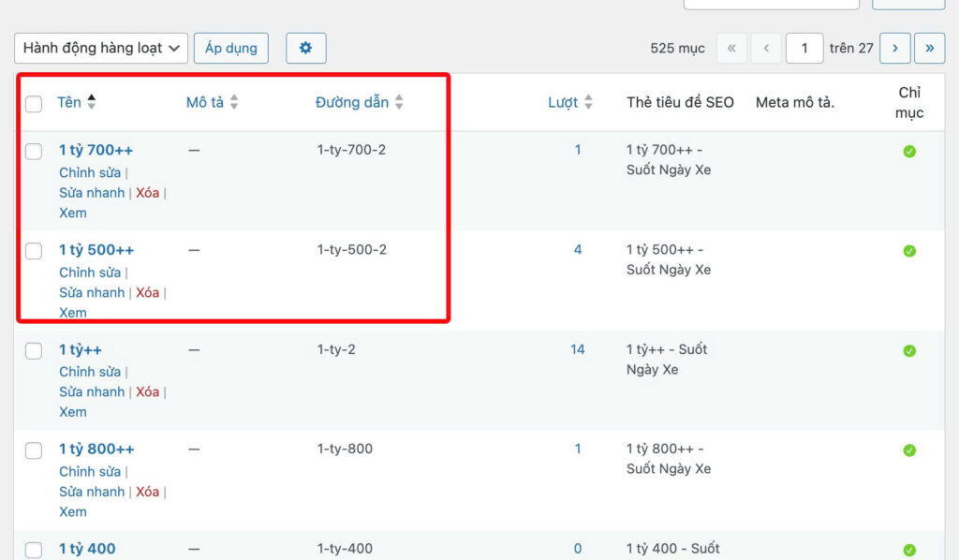Open the post count 4 for 1 tỷ 500++
The width and height of the screenshot is (959, 560).
tap(578, 249)
